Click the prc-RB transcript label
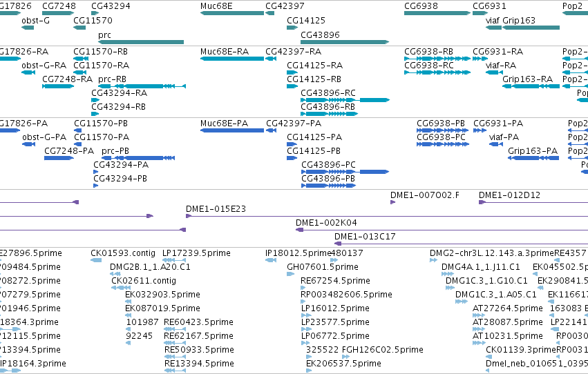 (112, 79)
